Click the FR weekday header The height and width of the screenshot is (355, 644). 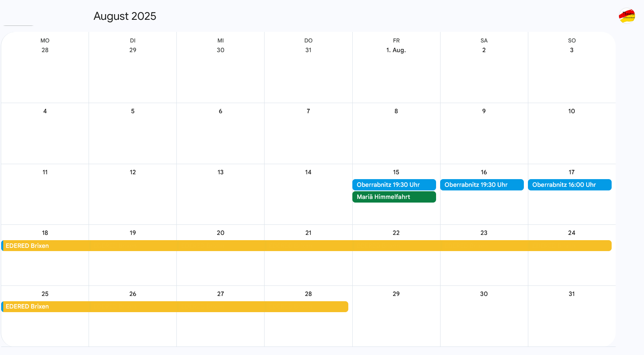tap(396, 40)
